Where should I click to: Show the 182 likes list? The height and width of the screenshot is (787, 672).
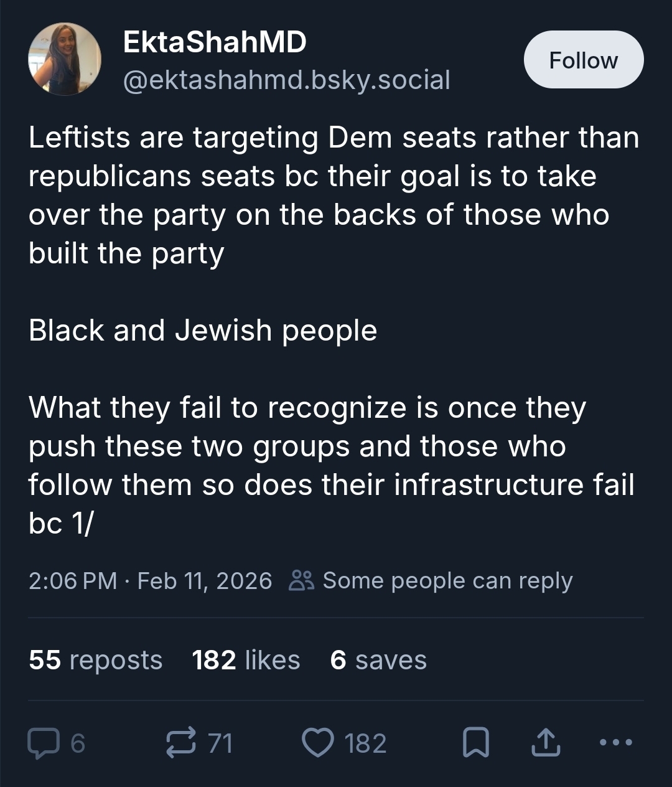click(246, 660)
